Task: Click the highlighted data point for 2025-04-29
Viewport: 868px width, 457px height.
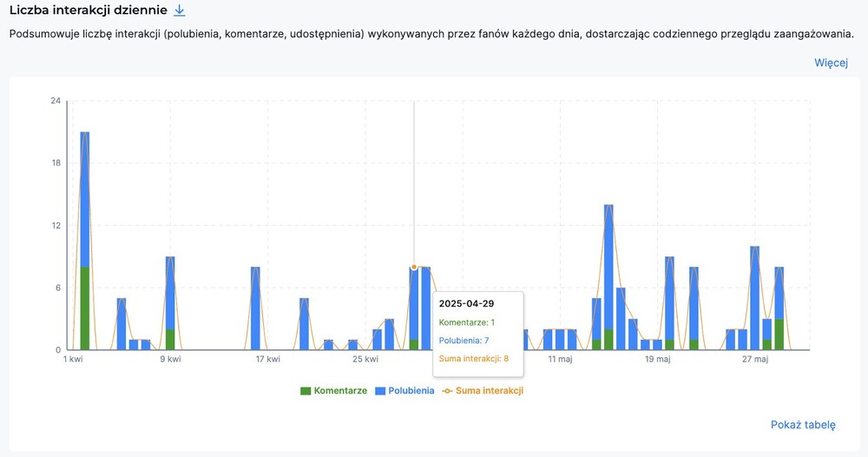Action: click(413, 267)
